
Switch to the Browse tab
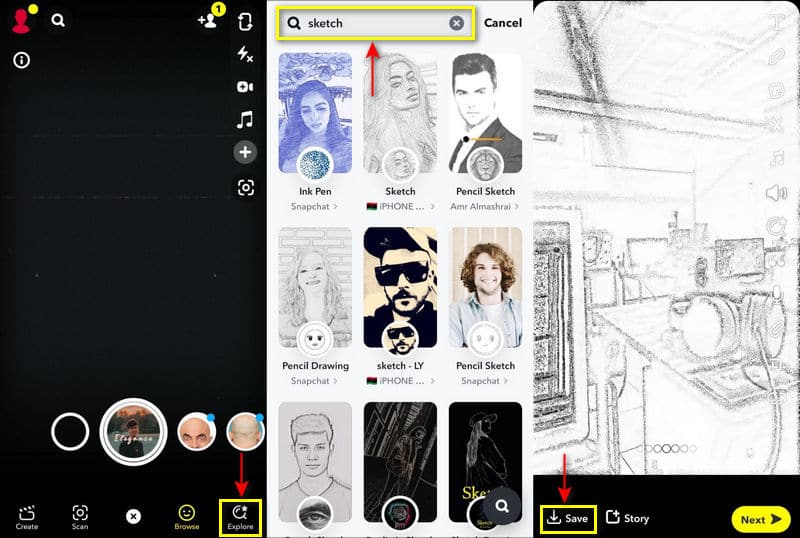coord(187,518)
